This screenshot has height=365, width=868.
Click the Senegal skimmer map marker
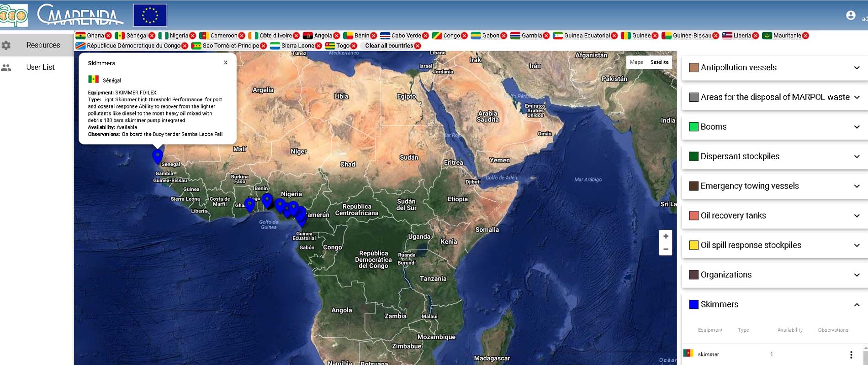158,156
